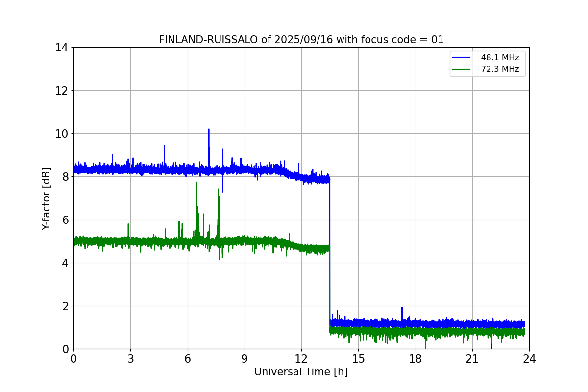The image size is (588, 392).
Task: Click the green legend line sample
Action: 462,69
